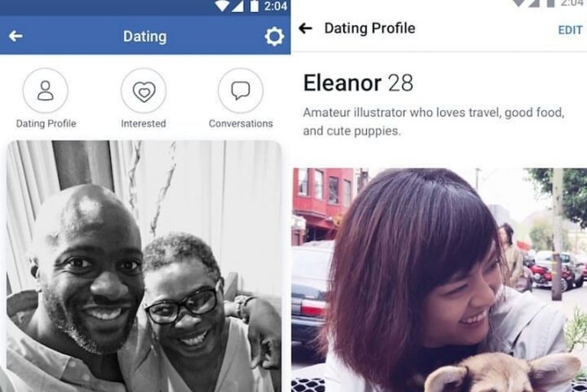Tap the "Dating" title in the blue header

tap(145, 37)
